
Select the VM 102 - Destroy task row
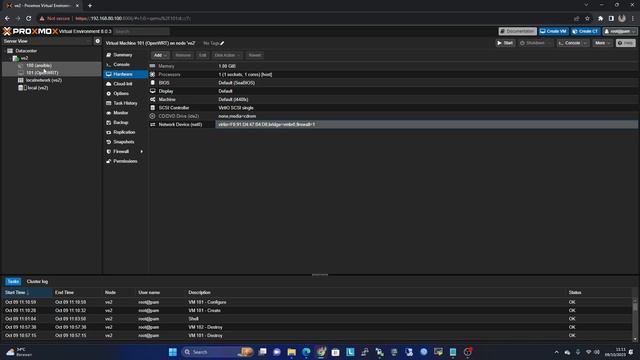point(317,327)
